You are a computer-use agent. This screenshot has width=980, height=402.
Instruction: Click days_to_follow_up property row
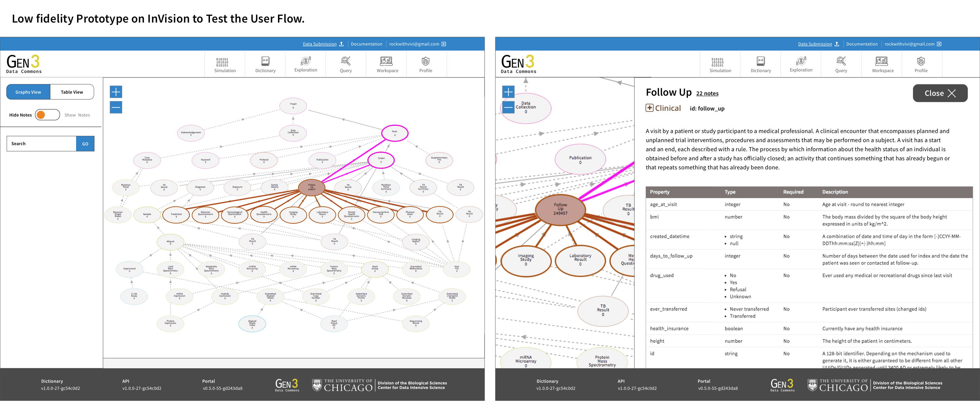point(809,259)
